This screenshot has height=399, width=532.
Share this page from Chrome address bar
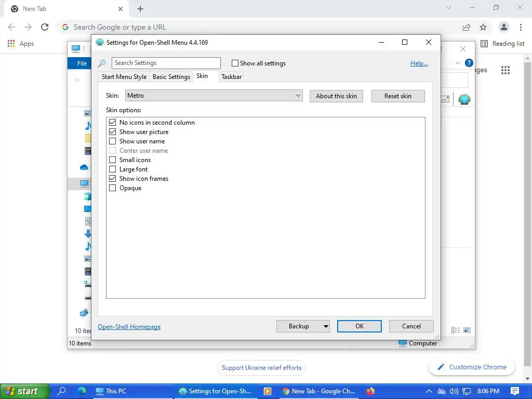click(467, 27)
